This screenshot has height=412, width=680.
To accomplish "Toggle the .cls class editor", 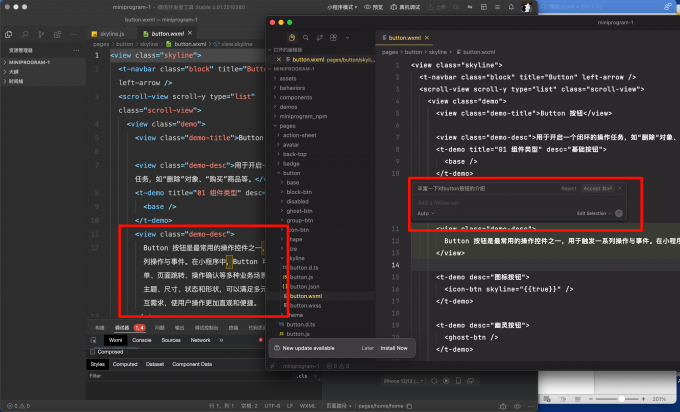I will pos(302,376).
